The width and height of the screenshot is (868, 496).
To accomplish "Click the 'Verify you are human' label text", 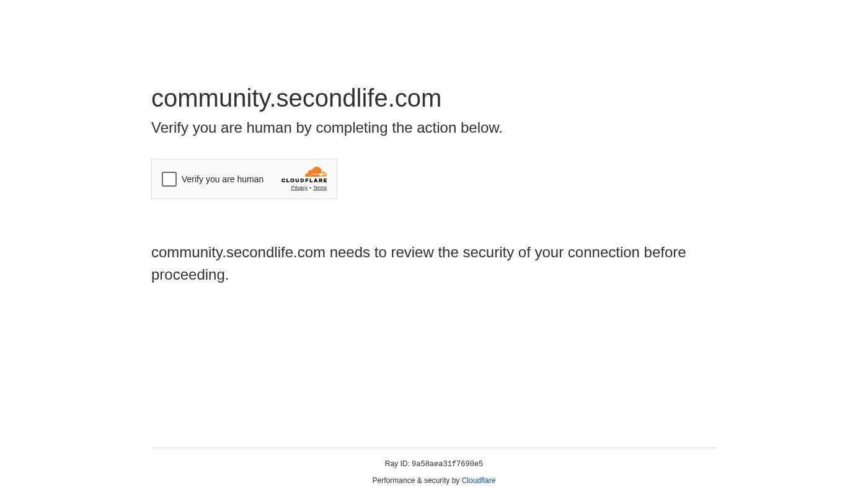I will tap(222, 179).
